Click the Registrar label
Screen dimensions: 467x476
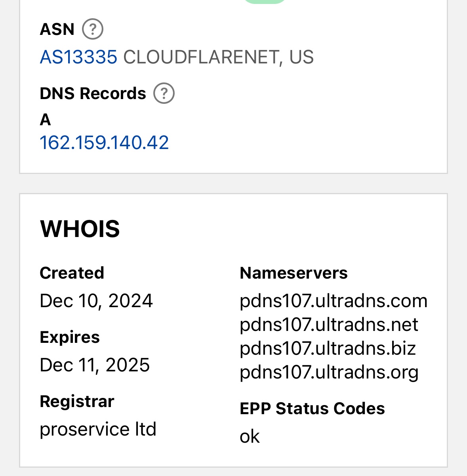click(x=77, y=401)
